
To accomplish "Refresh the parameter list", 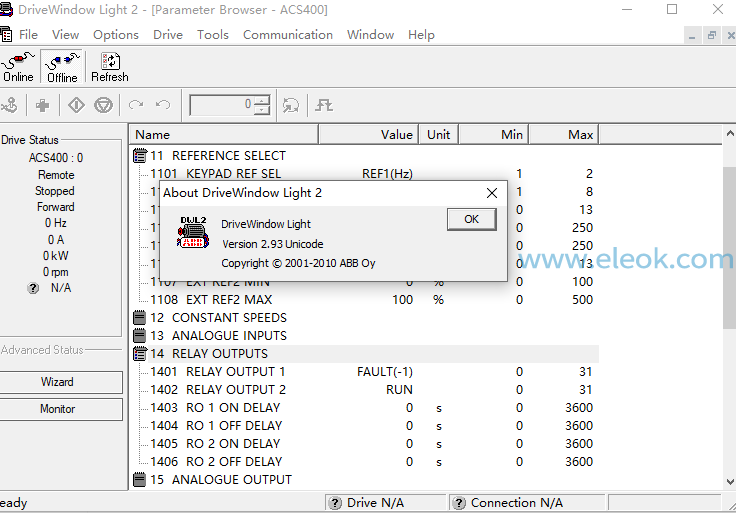I will click(110, 67).
